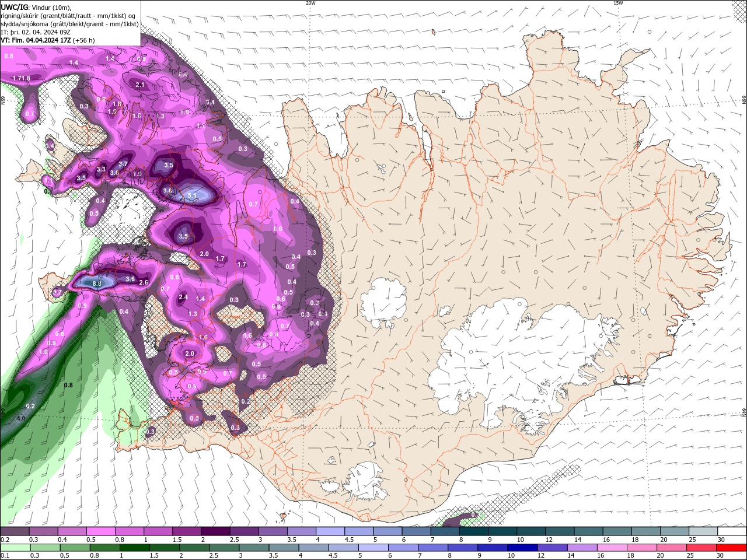The height and width of the screenshot is (560, 747).
Task: Click the white Mýrdalsjökull glacier near south coast
Action: pos(365,481)
